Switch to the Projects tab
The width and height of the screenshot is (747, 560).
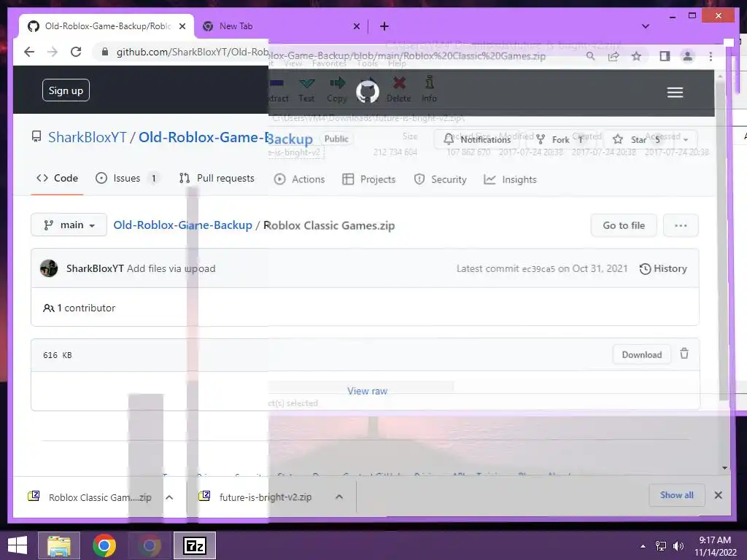point(369,179)
